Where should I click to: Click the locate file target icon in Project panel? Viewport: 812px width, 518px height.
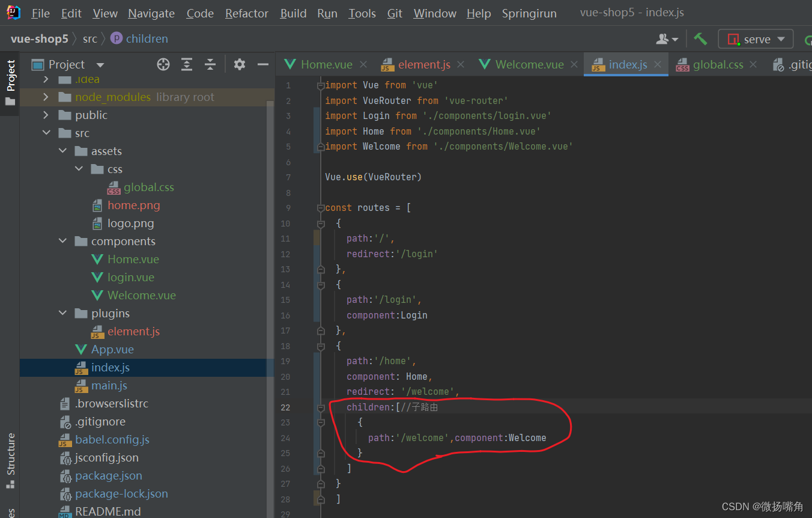(x=163, y=64)
